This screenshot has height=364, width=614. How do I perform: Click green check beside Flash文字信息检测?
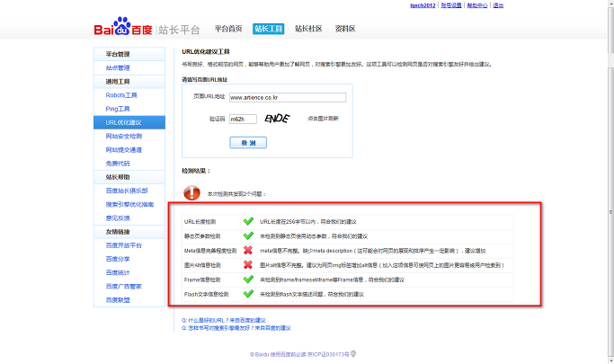point(248,294)
